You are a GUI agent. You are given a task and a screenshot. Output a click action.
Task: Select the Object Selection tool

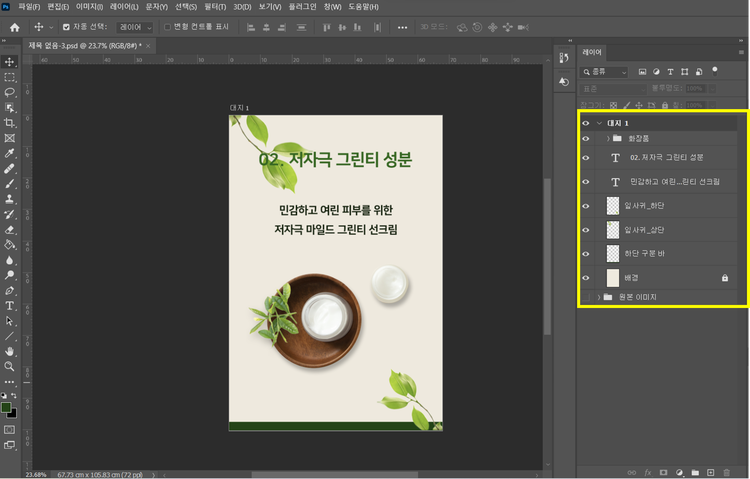point(9,108)
